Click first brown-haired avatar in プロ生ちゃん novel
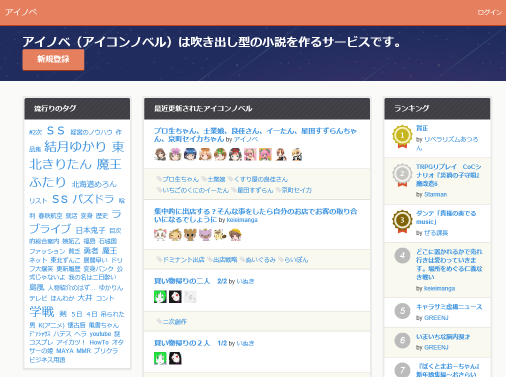The image size is (506, 377). point(160,154)
